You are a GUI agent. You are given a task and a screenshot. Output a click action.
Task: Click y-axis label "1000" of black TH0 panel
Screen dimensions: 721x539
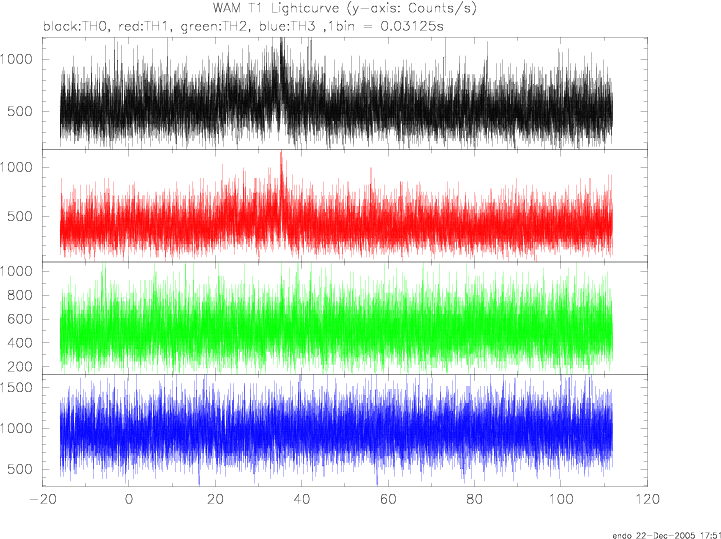pos(17,59)
